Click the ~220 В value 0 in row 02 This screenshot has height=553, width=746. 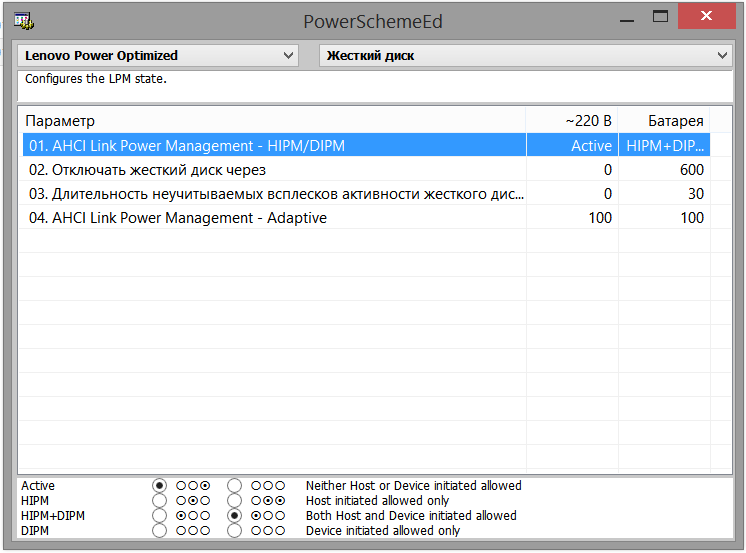pos(608,170)
